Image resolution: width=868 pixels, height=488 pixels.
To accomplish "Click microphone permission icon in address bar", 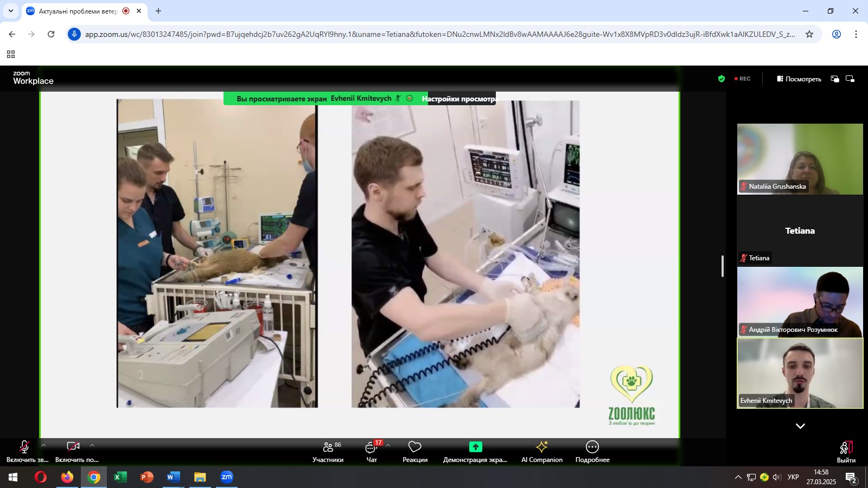I will point(74,34).
